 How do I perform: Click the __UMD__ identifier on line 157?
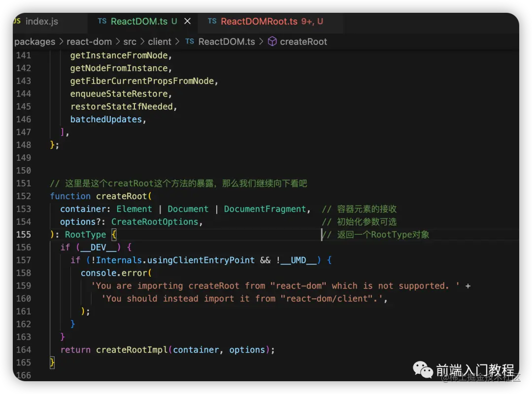pyautogui.click(x=299, y=260)
